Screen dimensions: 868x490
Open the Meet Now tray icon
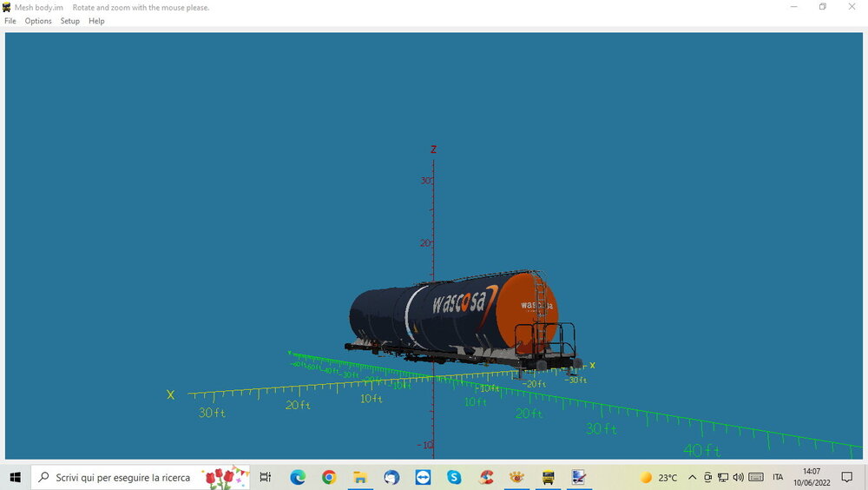click(707, 477)
